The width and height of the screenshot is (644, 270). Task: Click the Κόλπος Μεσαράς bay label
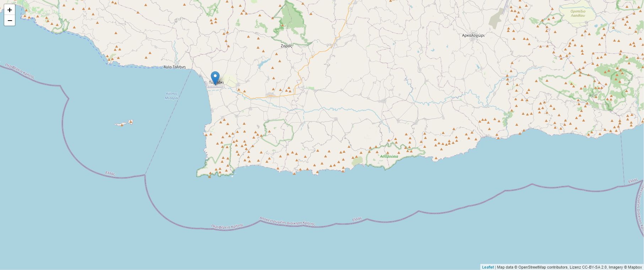[x=172, y=96]
